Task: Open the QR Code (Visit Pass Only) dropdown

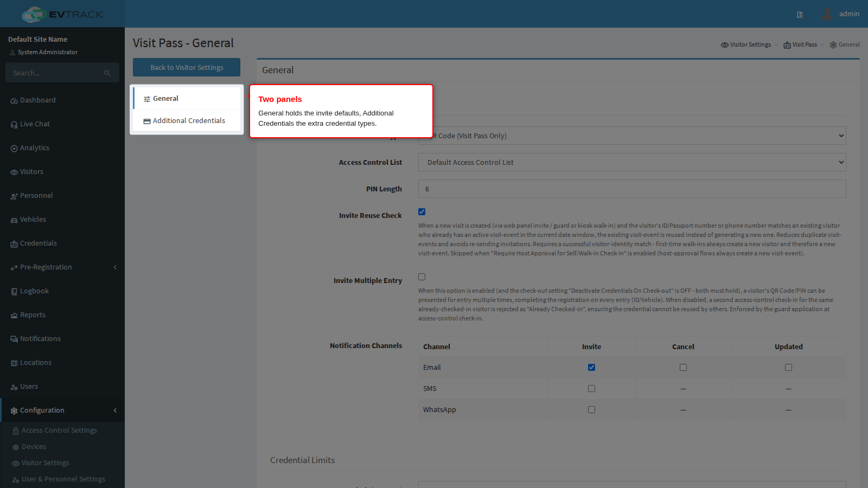Action: (632, 136)
